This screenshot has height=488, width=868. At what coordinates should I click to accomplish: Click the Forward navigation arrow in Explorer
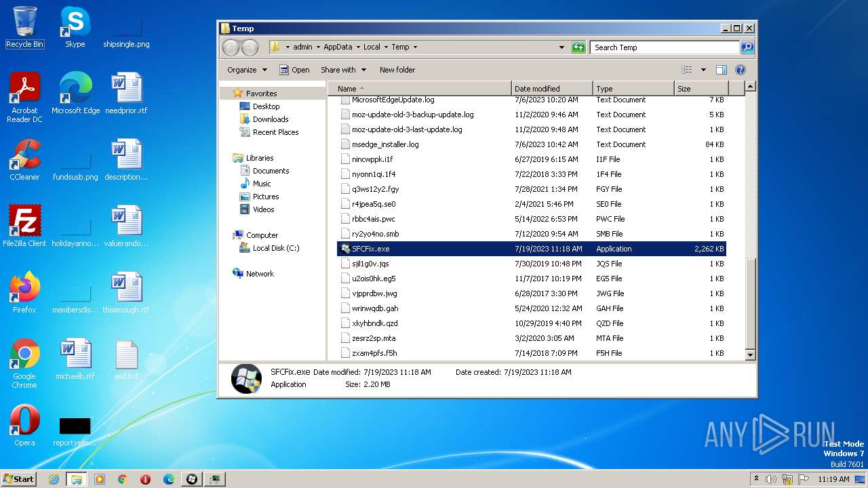[250, 47]
